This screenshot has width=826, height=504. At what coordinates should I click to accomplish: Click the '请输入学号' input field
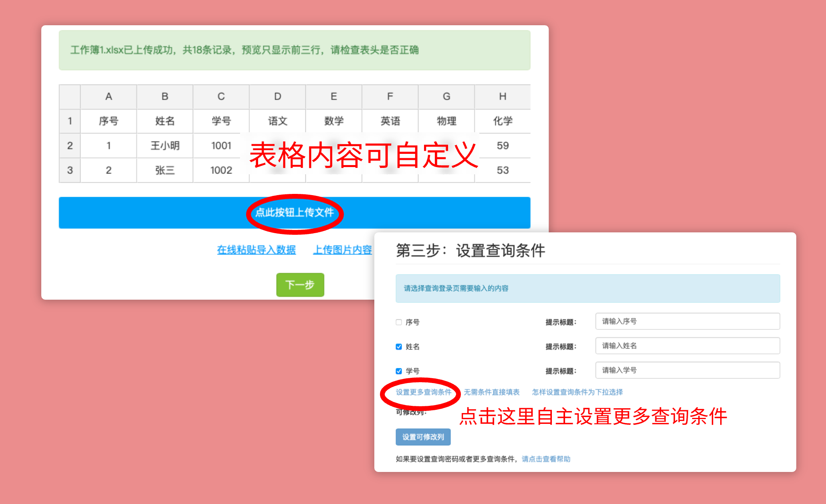[688, 370]
